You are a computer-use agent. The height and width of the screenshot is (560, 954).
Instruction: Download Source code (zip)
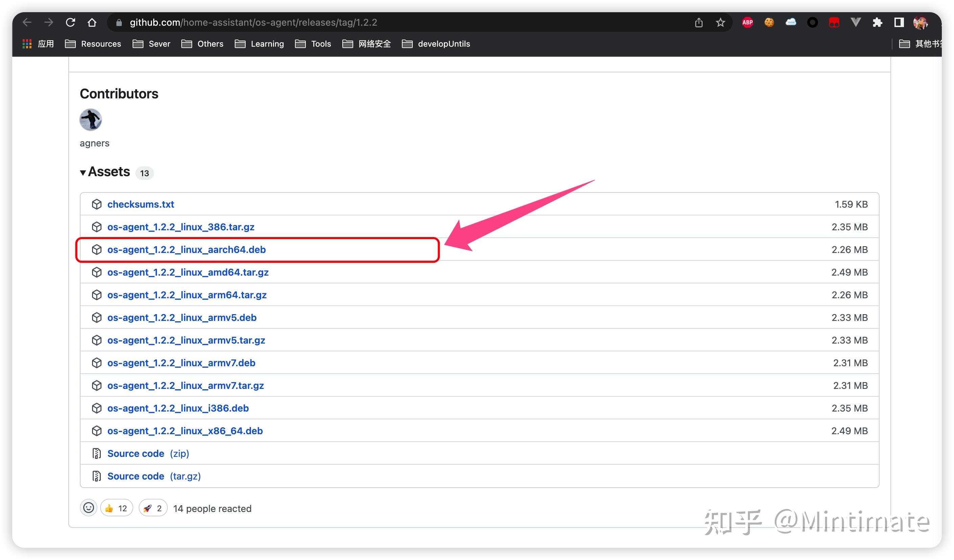point(148,454)
